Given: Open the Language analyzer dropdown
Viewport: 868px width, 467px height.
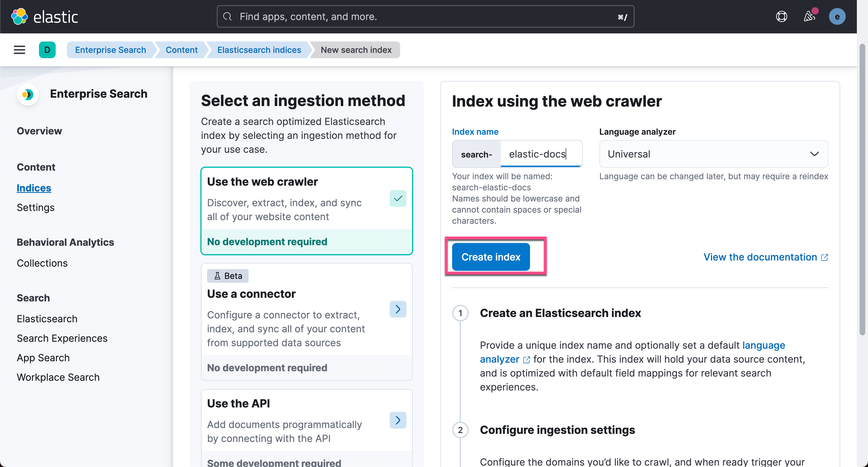Looking at the screenshot, I should pos(713,154).
